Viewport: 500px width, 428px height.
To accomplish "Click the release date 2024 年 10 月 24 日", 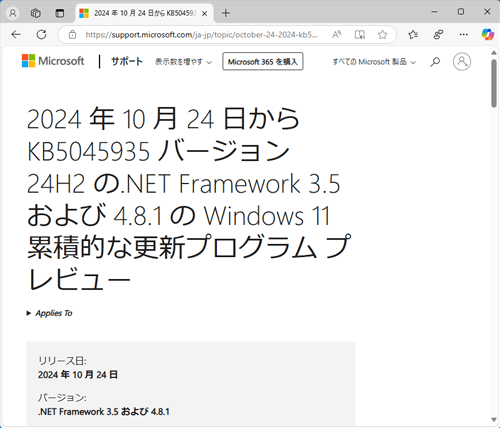I will 78,375.
